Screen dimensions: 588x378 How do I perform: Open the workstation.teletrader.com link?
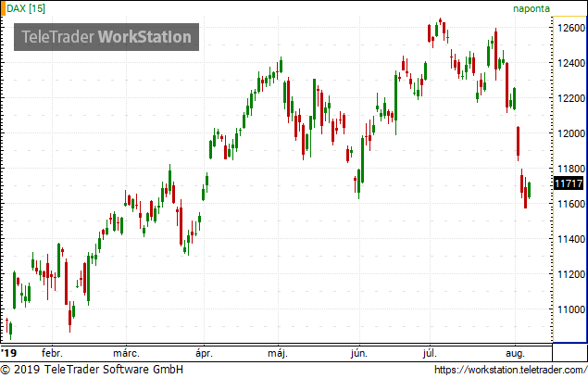coord(511,370)
